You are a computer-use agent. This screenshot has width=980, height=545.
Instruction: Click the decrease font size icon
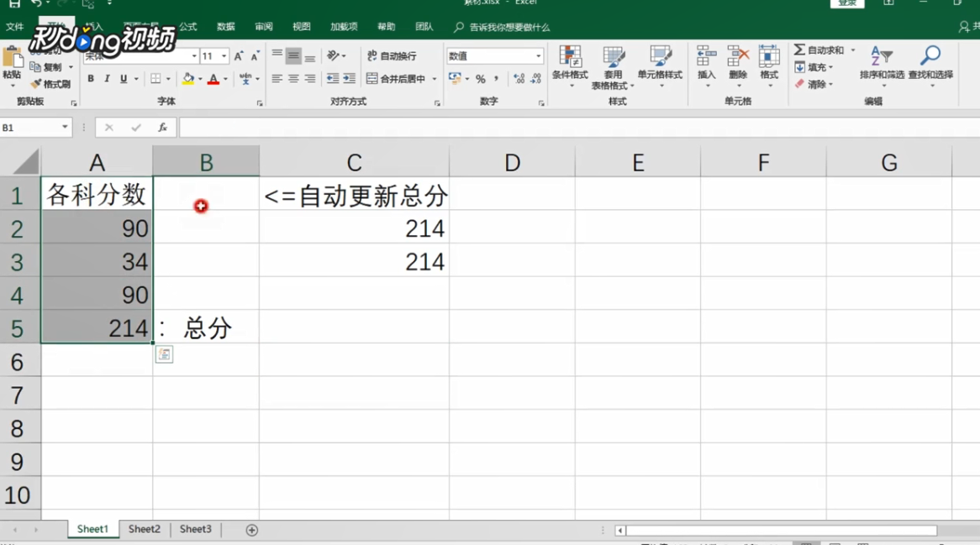pos(255,56)
